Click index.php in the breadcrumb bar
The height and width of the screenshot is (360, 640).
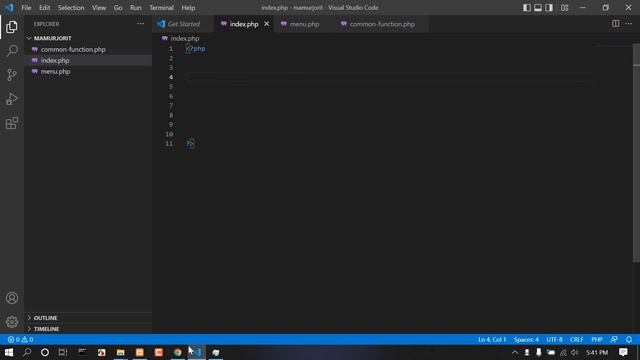(x=184, y=38)
